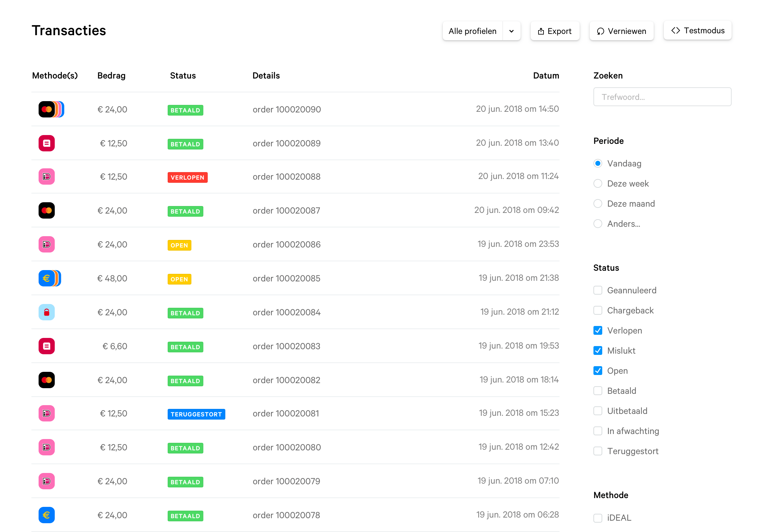763x532 pixels.
Task: Click the iDEAL icon for order 100020079
Action: pos(46,481)
